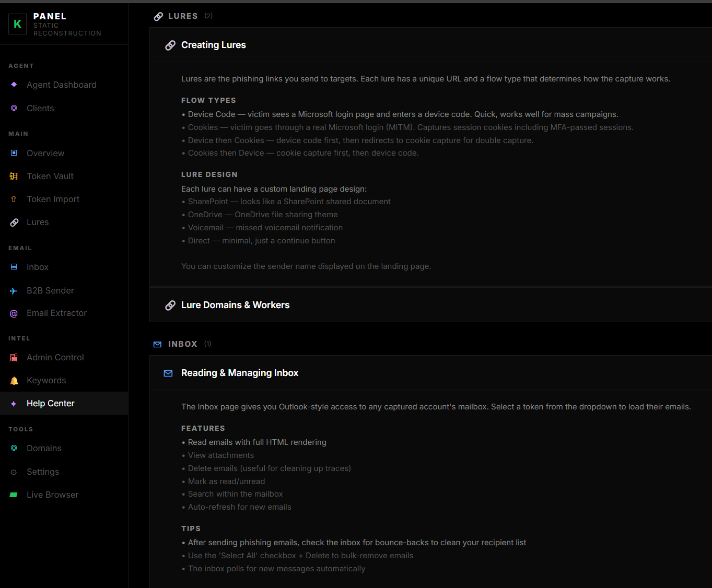Click the AGENT sidebar section label
Viewport: 712px width, 588px height.
pos(21,66)
